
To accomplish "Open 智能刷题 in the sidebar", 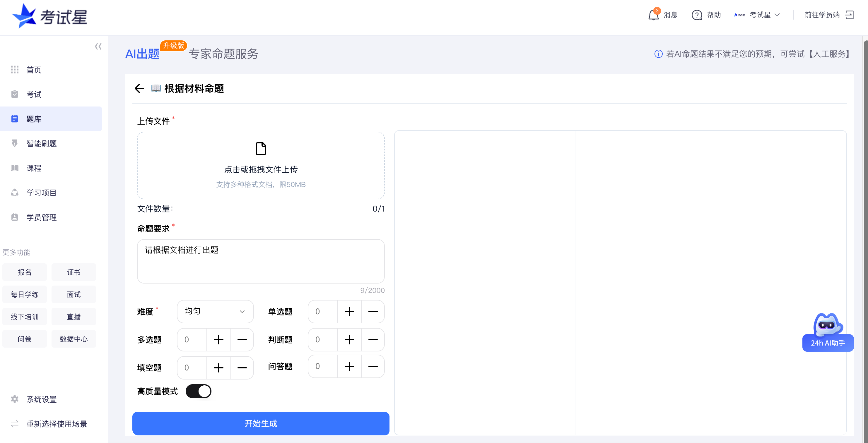I will [42, 144].
